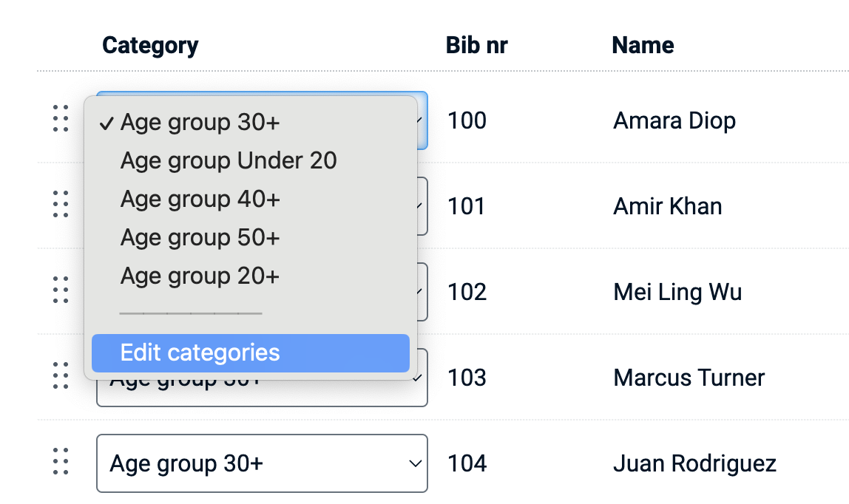Choose Age group 40+ from list
Image resolution: width=849 pixels, height=504 pixels.
click(x=200, y=199)
